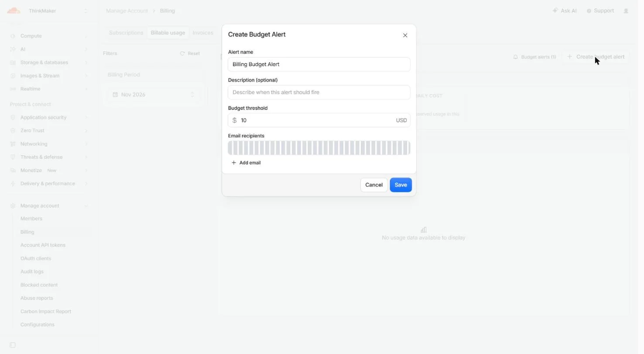Toggle the sidebar collapse icon
Image resolution: width=644 pixels, height=354 pixels.
click(x=13, y=345)
